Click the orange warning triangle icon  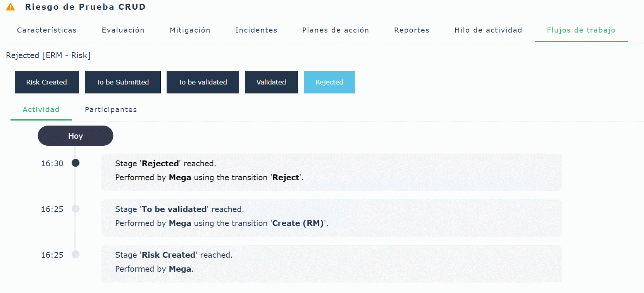pos(10,7)
